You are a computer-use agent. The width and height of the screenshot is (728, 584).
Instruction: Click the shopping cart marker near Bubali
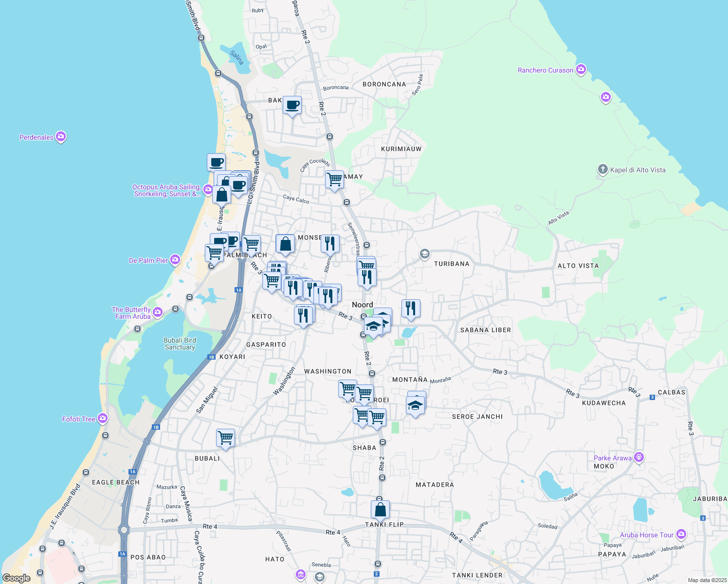(225, 438)
